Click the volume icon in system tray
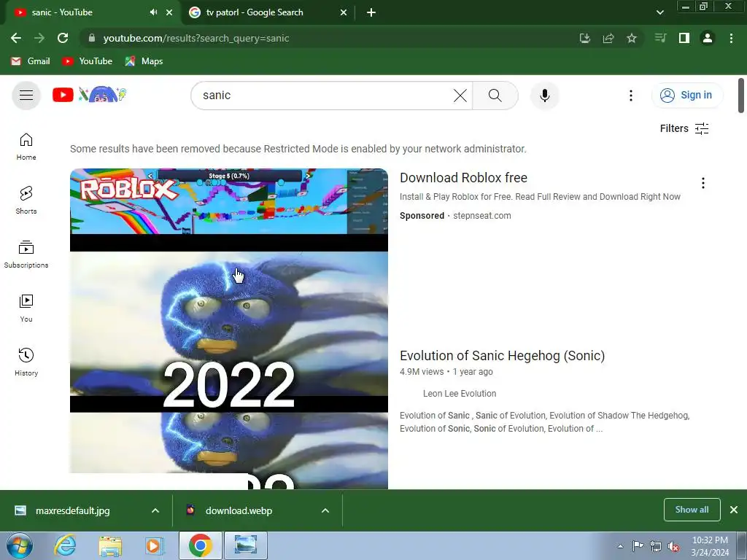 point(673,546)
